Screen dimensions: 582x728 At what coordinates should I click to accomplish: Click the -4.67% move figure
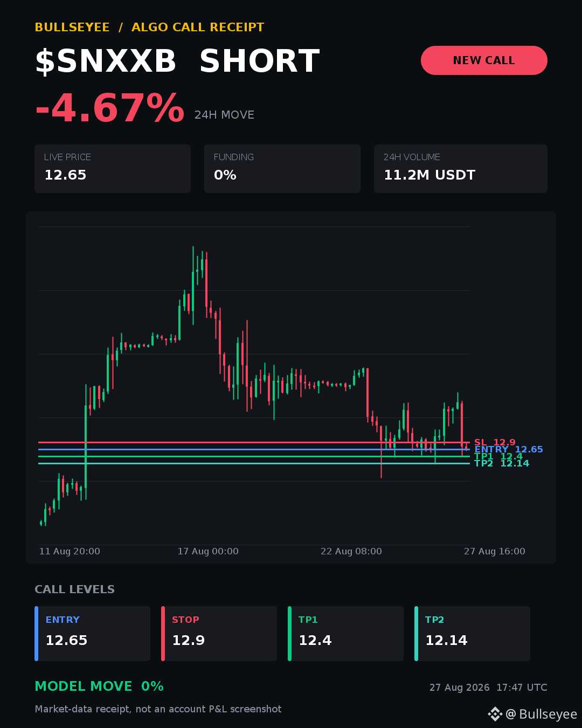point(109,108)
